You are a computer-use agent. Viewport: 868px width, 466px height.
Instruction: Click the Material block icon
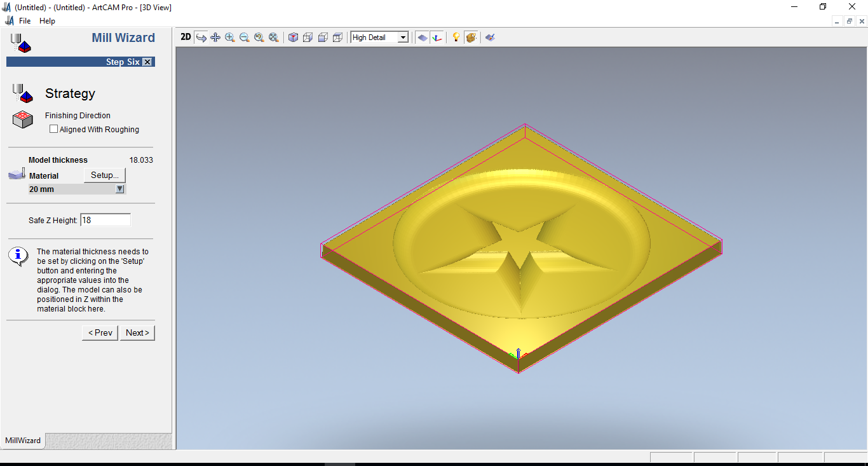coord(17,174)
